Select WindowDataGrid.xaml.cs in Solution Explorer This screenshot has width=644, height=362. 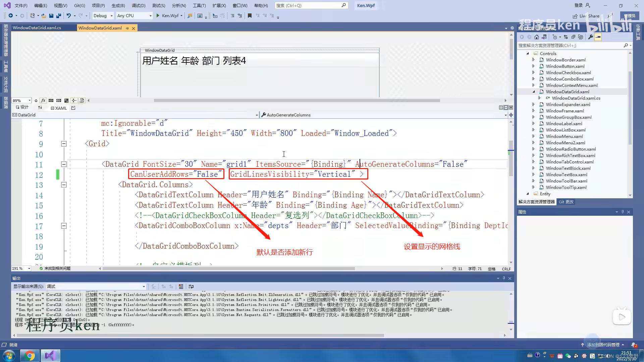coord(576,98)
